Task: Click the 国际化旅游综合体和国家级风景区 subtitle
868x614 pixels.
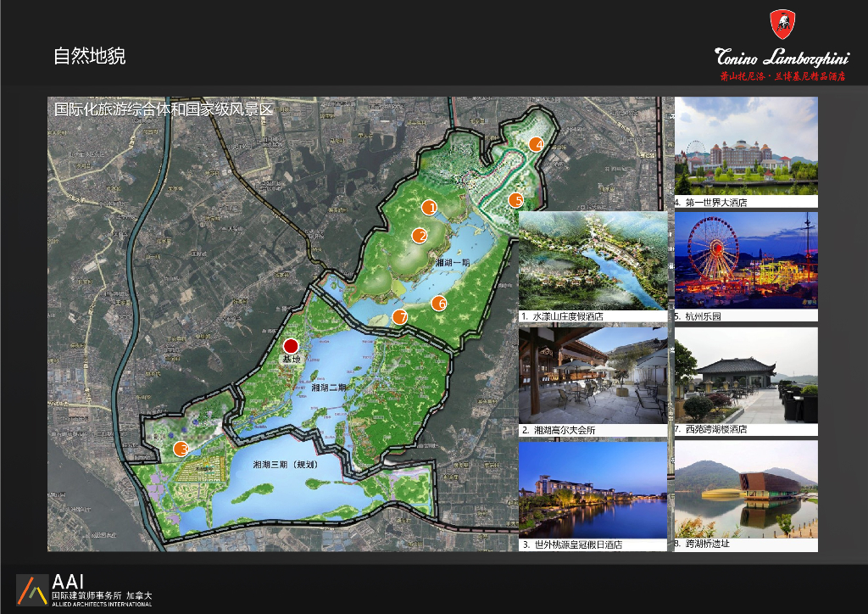Action: click(x=164, y=109)
